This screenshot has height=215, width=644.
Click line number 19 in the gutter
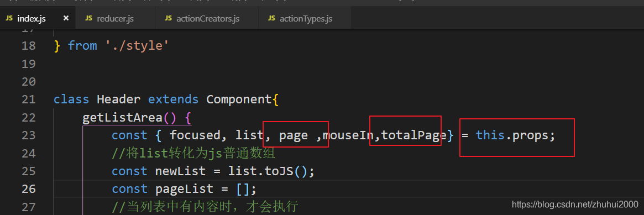pos(28,64)
